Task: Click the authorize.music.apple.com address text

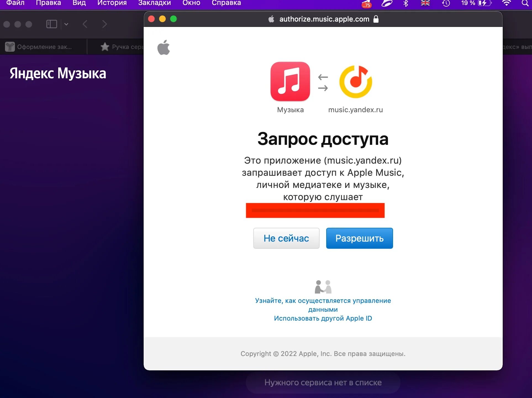Action: (324, 19)
